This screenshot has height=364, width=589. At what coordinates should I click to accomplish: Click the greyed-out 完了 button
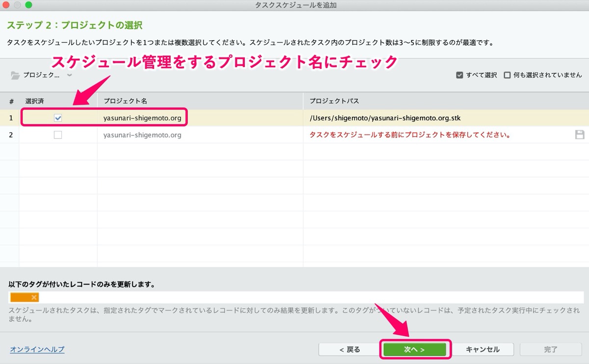pyautogui.click(x=551, y=349)
